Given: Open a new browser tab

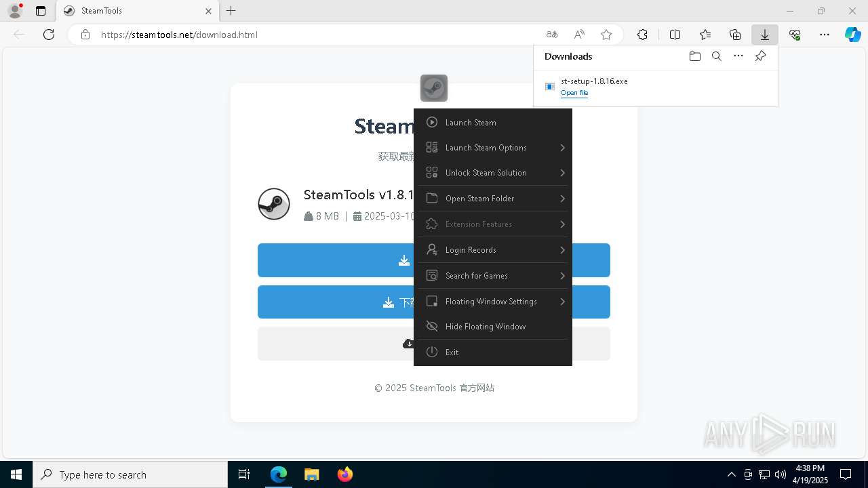Looking at the screenshot, I should coord(231,11).
